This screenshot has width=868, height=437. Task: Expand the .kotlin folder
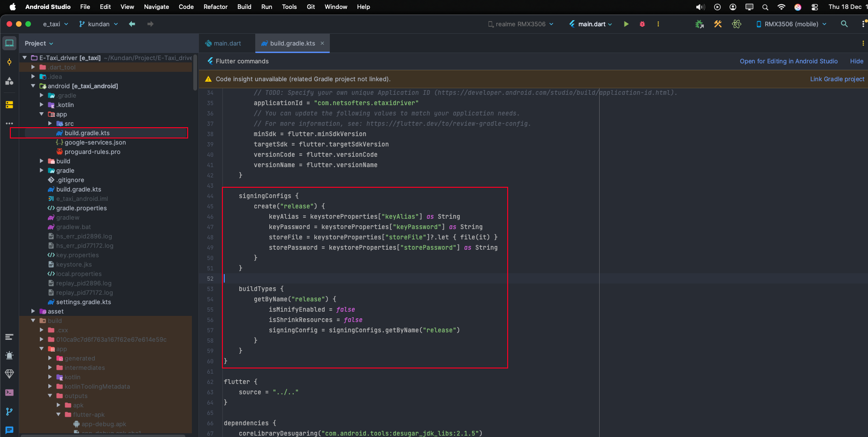(x=42, y=105)
